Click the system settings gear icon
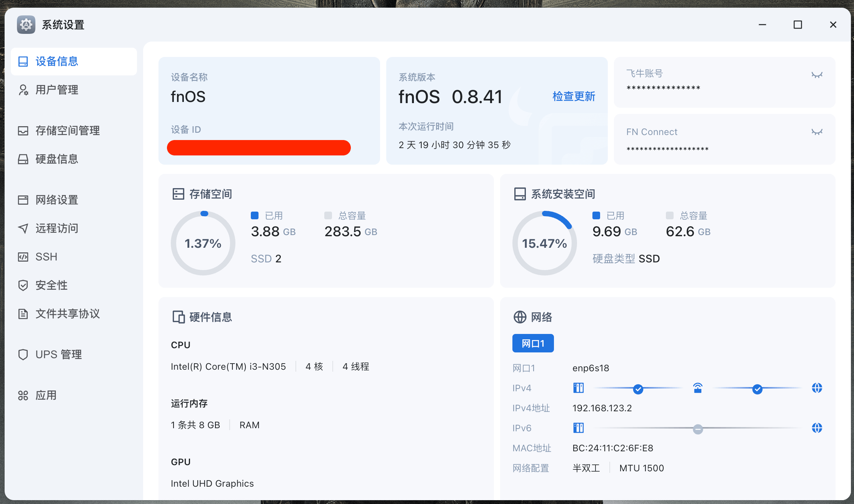Screen dimensions: 854x504 click(x=26, y=25)
